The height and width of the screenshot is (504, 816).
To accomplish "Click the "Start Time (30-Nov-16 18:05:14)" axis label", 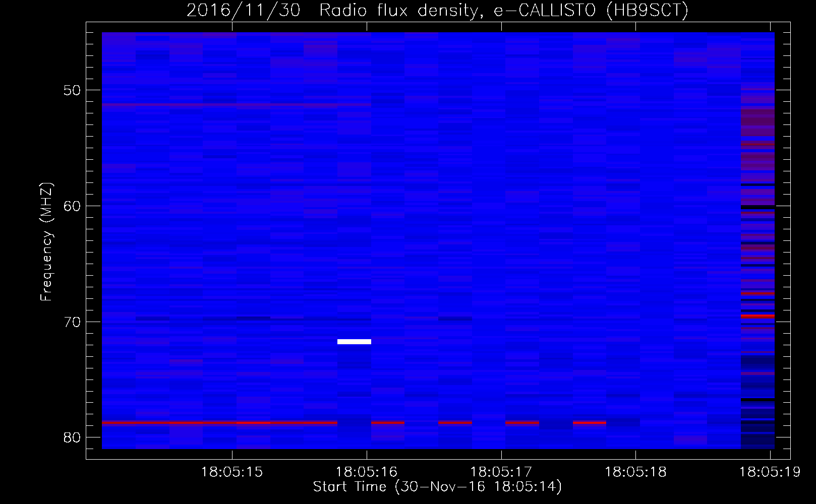I will 437,487.
